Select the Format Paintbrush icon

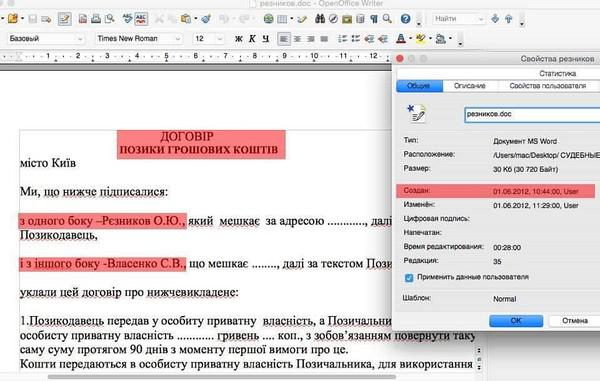pyautogui.click(x=206, y=19)
